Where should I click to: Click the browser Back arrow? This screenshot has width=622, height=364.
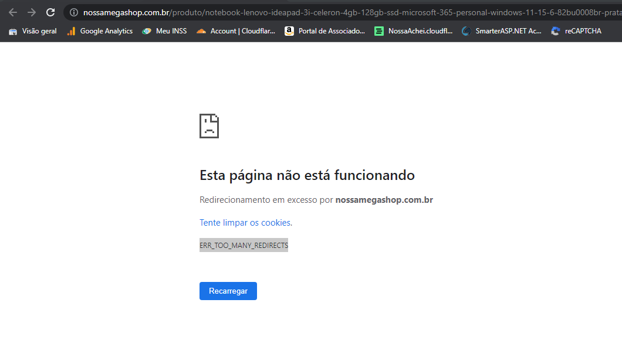click(x=13, y=12)
